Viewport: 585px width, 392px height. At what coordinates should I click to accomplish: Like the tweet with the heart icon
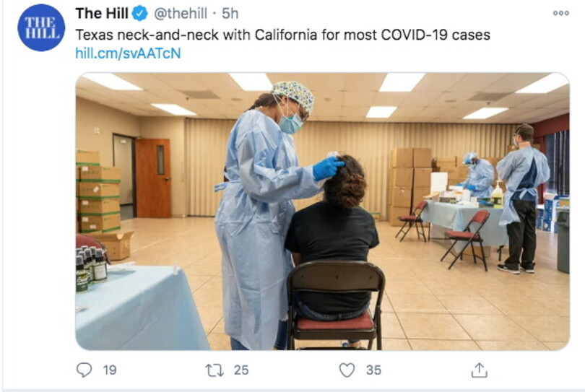pyautogui.click(x=347, y=370)
